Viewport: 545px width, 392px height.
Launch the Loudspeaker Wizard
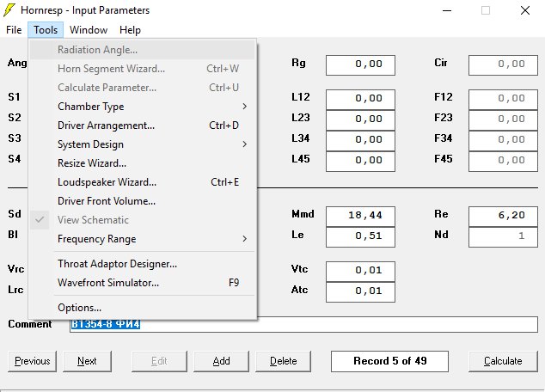point(142,182)
